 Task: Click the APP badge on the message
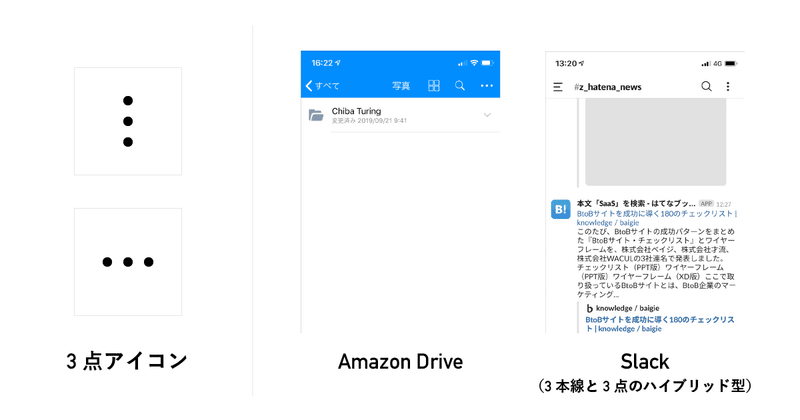tap(706, 203)
